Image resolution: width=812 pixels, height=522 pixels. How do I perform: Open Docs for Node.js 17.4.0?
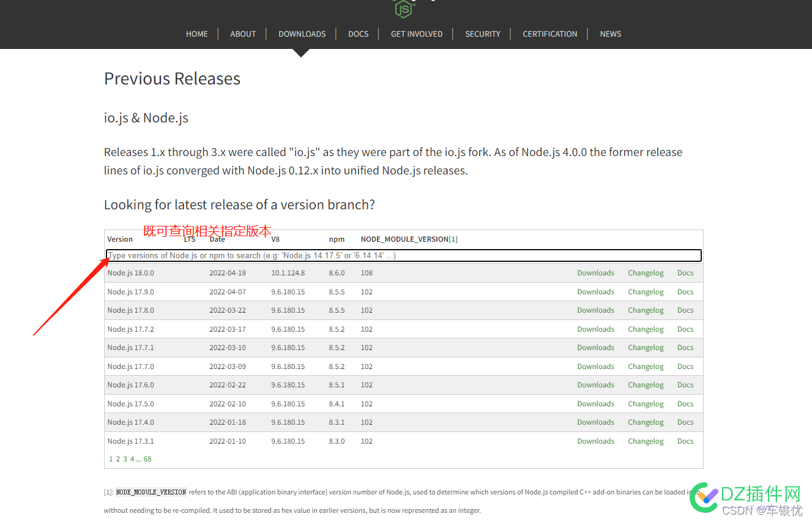pyautogui.click(x=685, y=422)
